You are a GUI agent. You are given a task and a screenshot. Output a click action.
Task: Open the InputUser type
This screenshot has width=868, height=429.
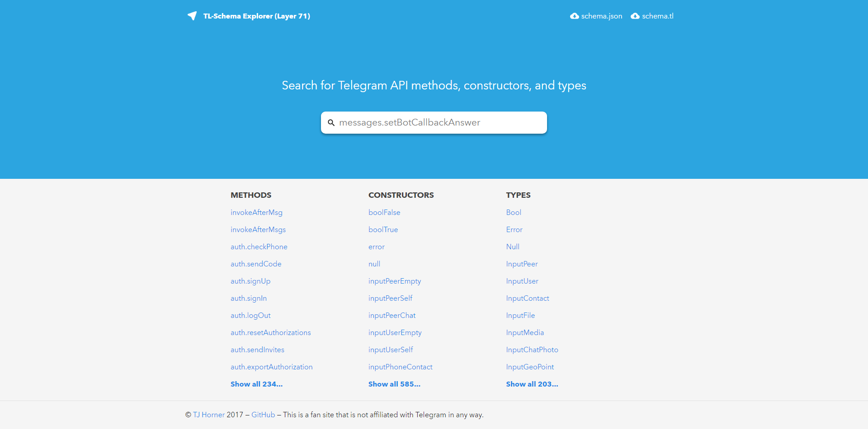coord(522,281)
